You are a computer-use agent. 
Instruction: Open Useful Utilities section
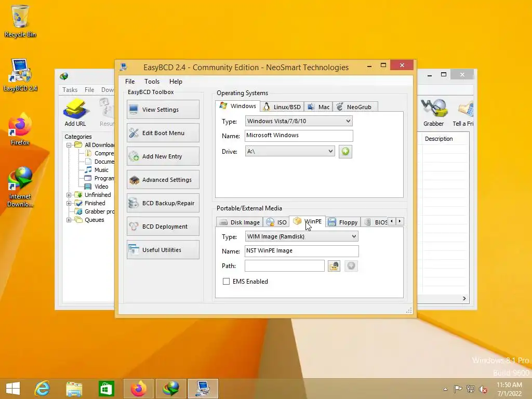click(163, 250)
